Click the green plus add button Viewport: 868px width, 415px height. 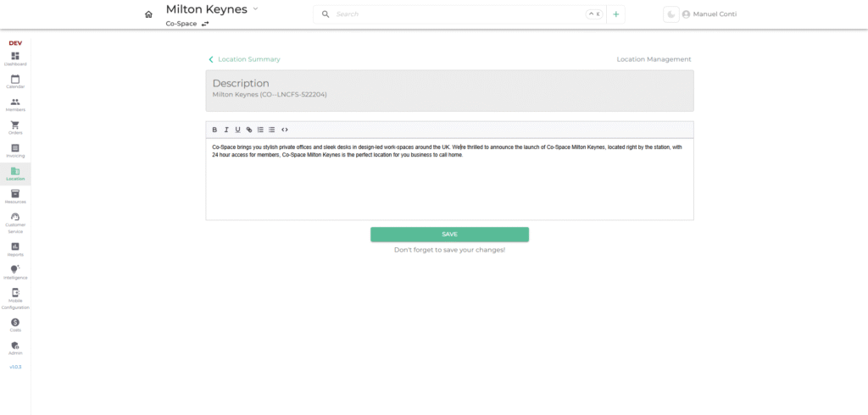[x=616, y=14]
